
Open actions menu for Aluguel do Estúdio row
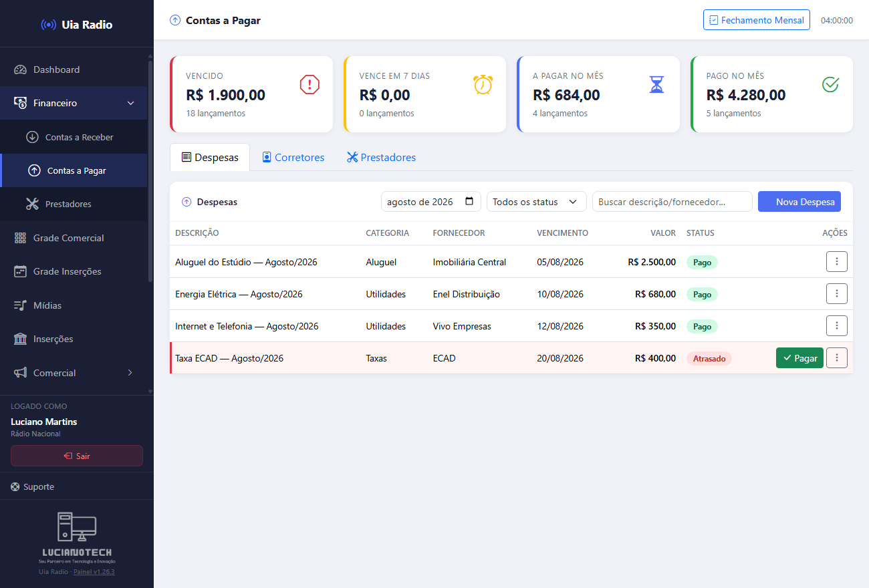(837, 262)
